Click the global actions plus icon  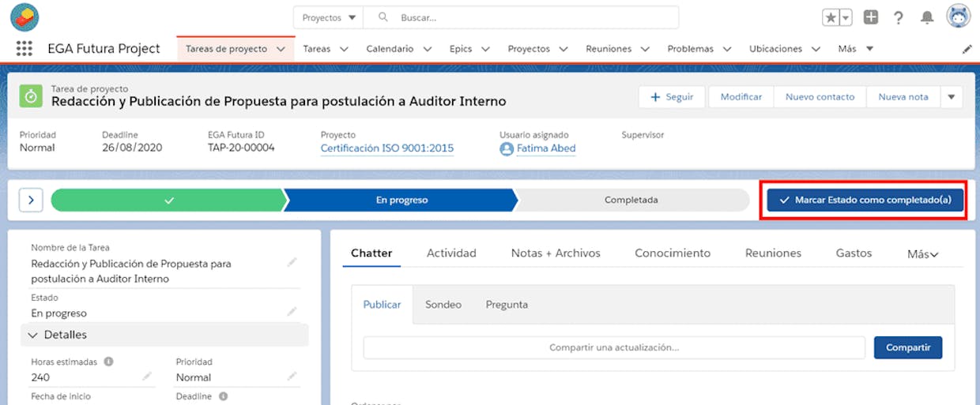click(871, 17)
